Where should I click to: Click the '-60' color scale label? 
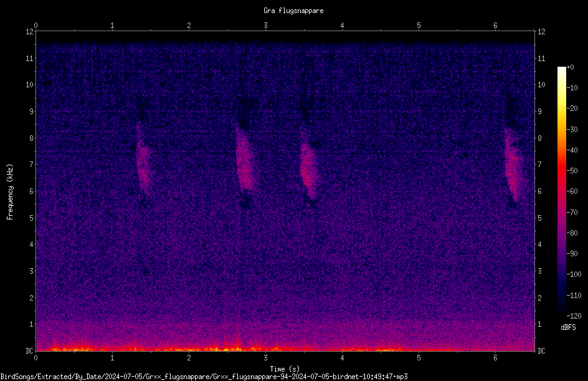(572, 191)
